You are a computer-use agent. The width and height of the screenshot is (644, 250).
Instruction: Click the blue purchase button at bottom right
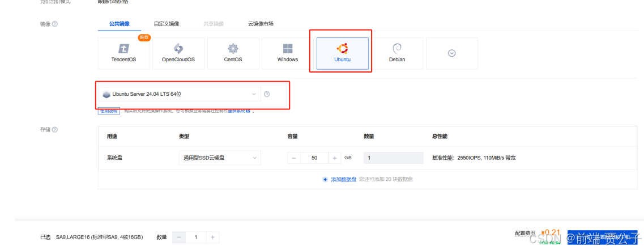(x=602, y=238)
